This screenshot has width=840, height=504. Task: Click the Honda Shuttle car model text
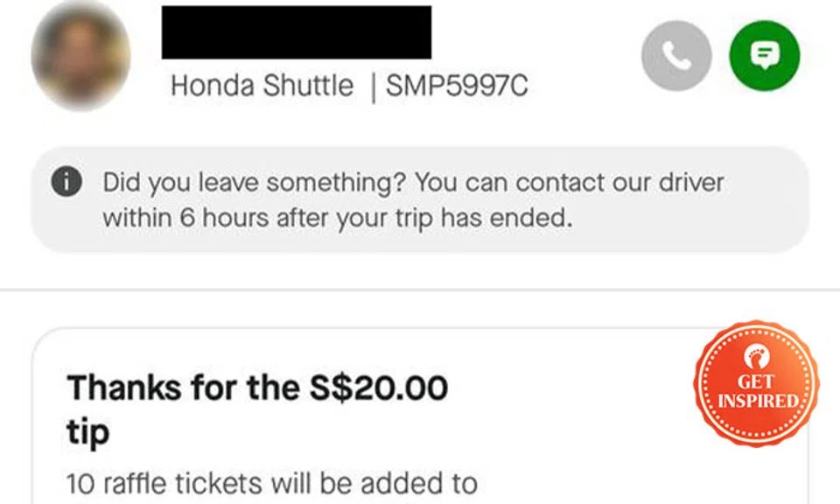[262, 86]
